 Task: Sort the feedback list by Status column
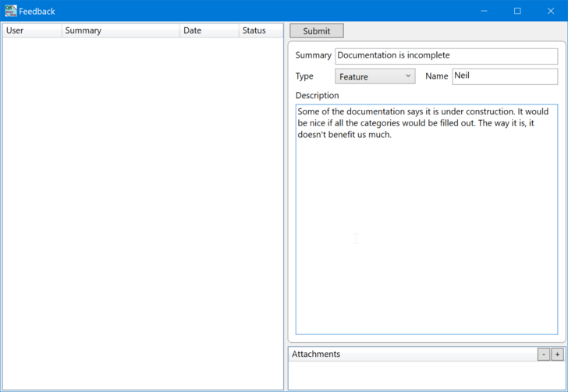click(260, 30)
